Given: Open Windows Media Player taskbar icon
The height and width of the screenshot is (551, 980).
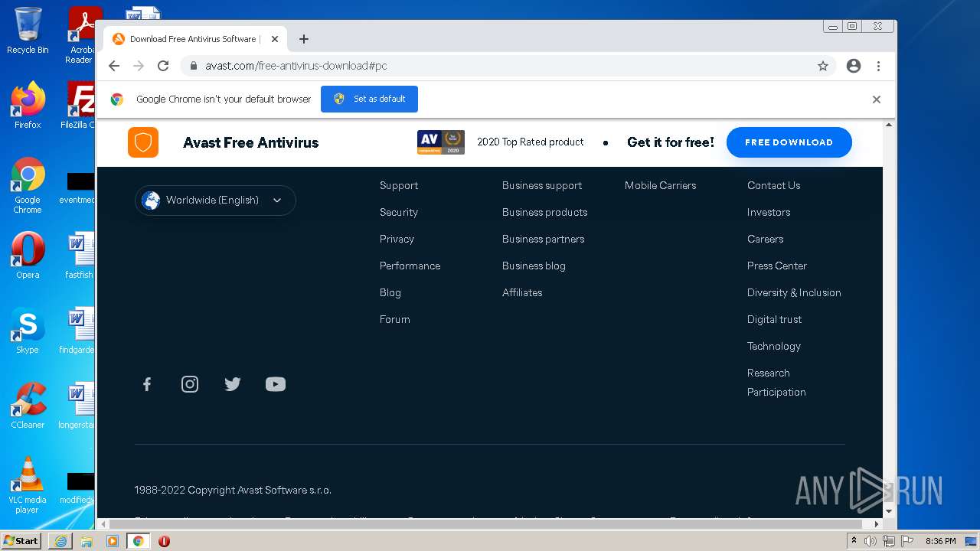Looking at the screenshot, I should pos(113,541).
